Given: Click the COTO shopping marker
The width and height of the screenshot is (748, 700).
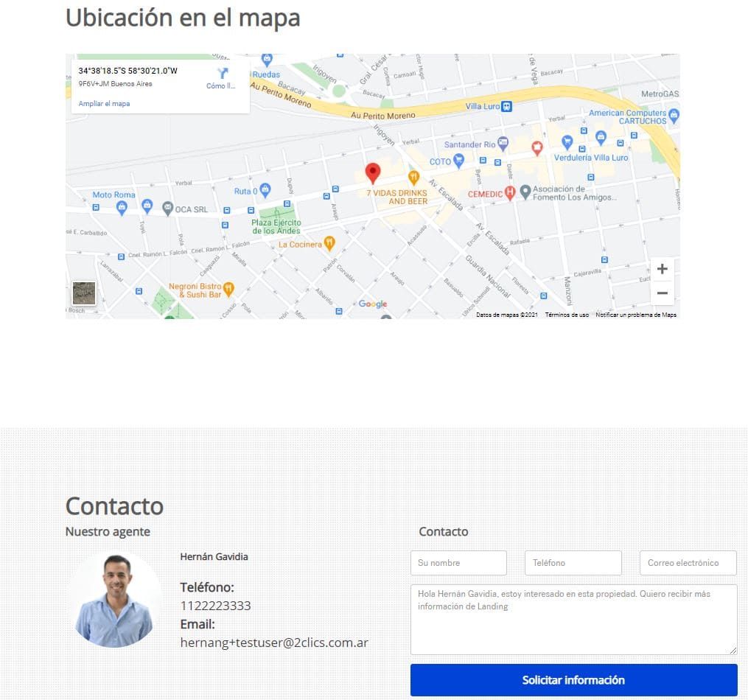Looking at the screenshot, I should pyautogui.click(x=458, y=161).
